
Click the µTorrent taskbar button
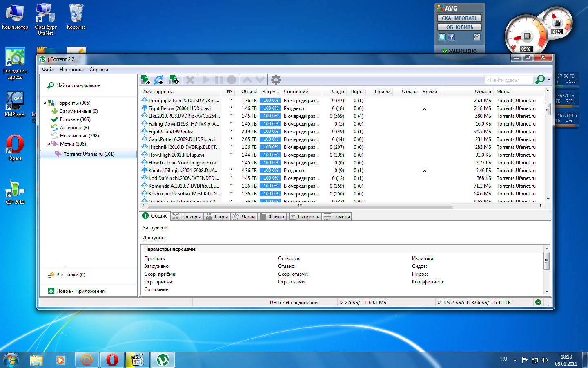pyautogui.click(x=163, y=360)
